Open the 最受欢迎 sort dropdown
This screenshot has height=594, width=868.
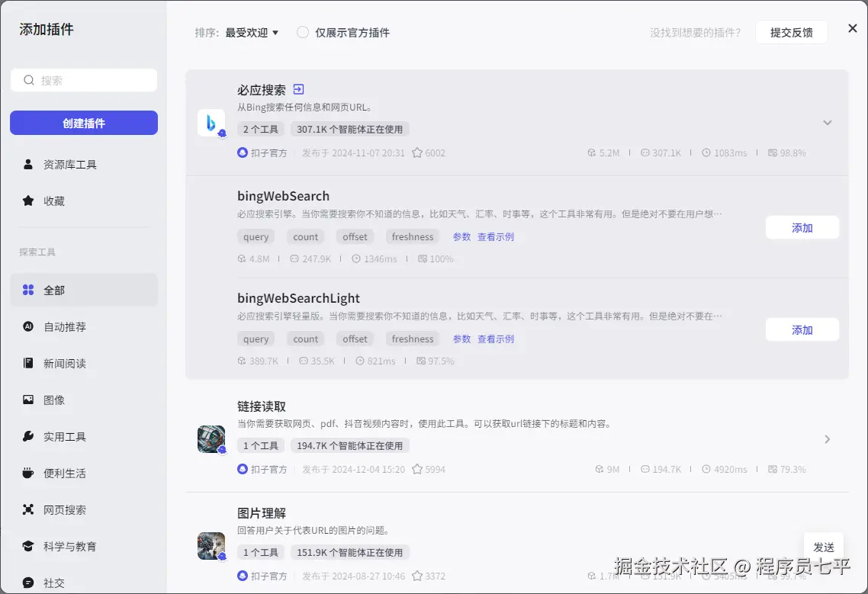[x=251, y=33]
